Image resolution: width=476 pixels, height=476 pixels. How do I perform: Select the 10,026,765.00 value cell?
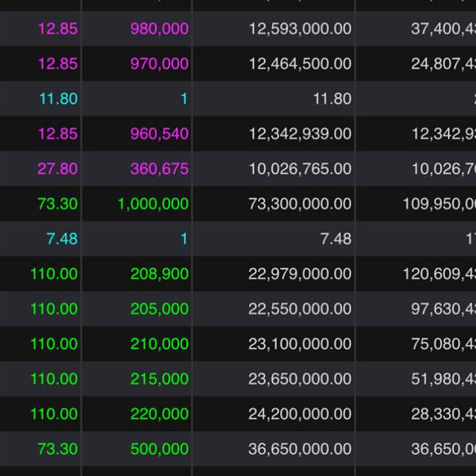coord(299,169)
